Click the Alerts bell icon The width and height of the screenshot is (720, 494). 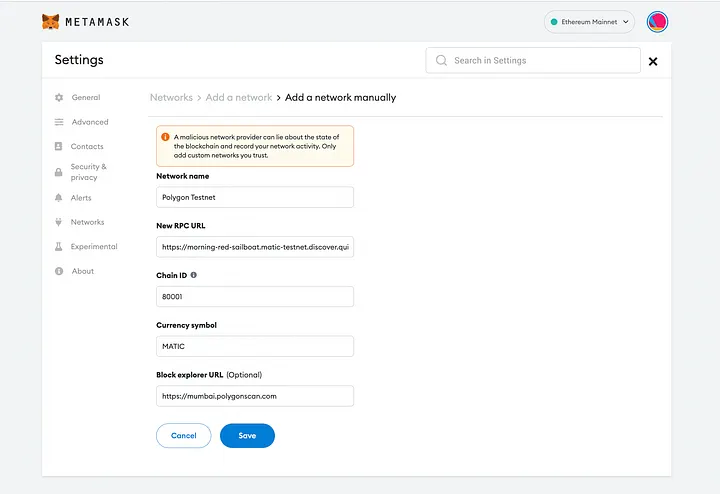[x=59, y=198]
